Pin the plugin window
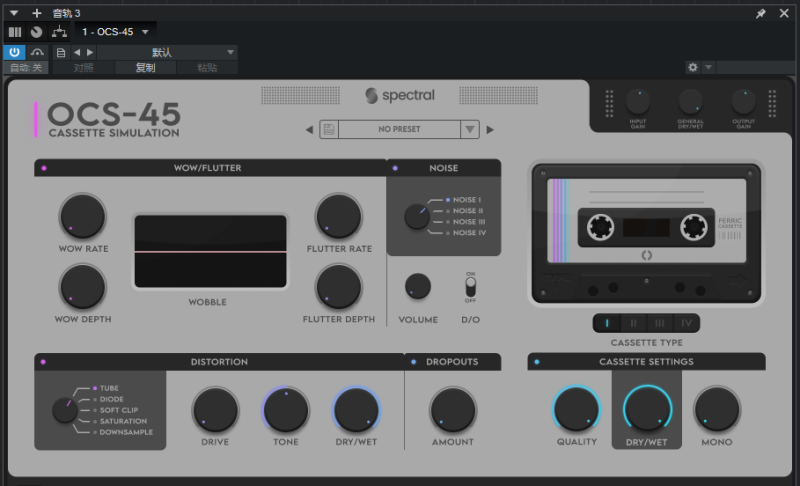 pyautogui.click(x=761, y=14)
